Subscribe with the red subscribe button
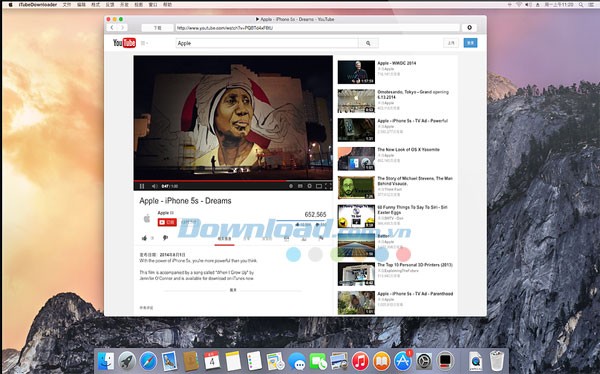 click(x=167, y=222)
